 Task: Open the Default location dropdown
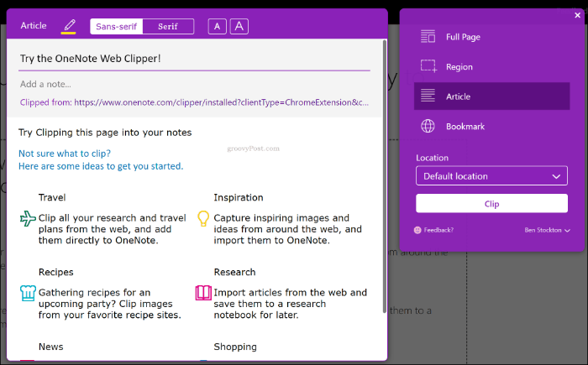(x=491, y=176)
